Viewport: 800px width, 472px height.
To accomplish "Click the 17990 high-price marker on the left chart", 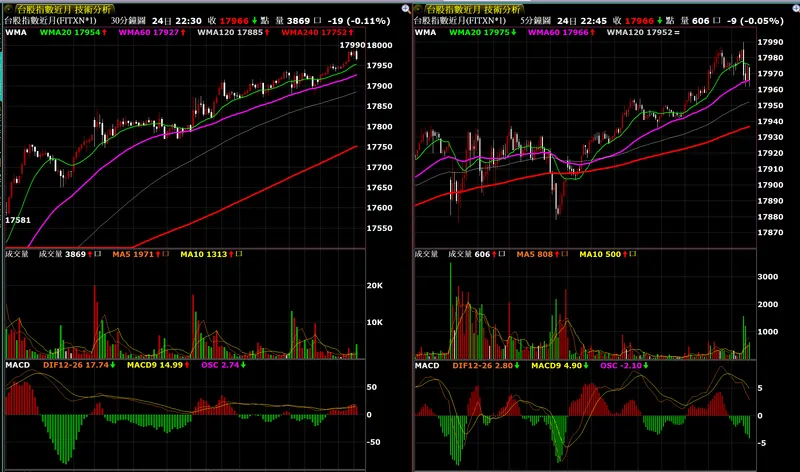I will click(x=352, y=45).
